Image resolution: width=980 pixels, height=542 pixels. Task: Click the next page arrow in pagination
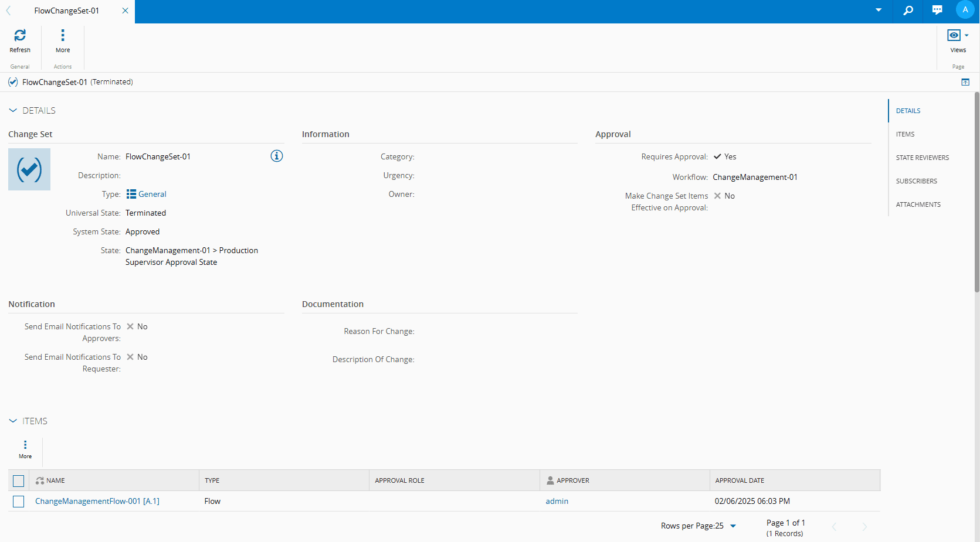pos(864,527)
